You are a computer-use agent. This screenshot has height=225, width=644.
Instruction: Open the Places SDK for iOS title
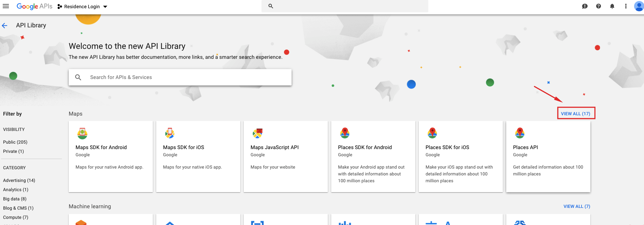[447, 147]
